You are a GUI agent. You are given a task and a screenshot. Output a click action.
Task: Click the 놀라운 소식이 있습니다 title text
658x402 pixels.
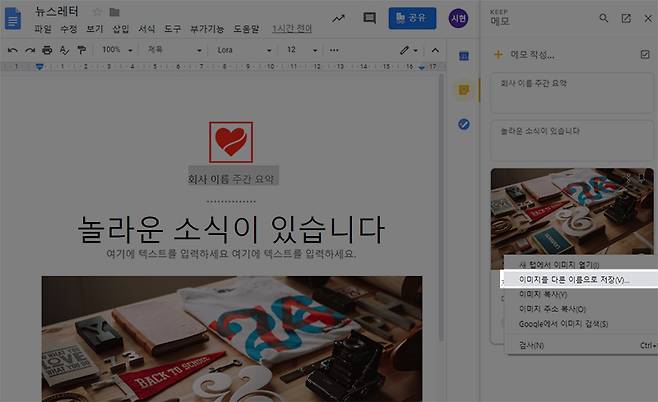[231, 230]
